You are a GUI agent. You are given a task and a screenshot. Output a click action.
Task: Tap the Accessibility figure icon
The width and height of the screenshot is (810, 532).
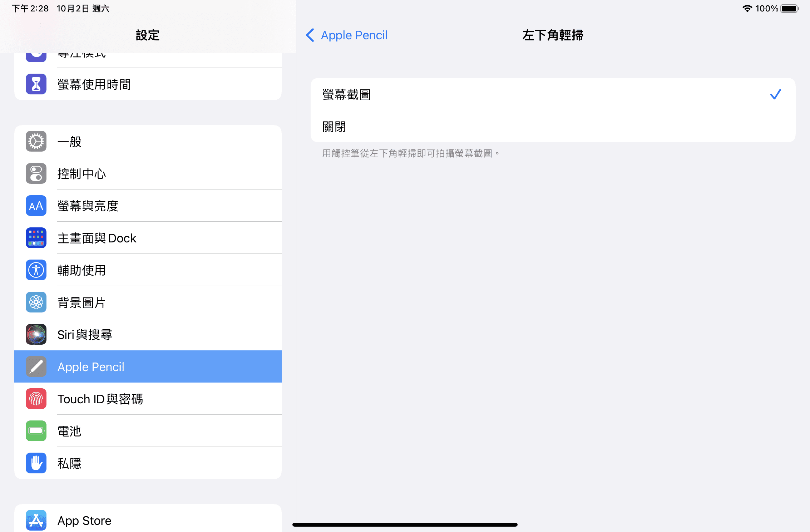pos(36,270)
